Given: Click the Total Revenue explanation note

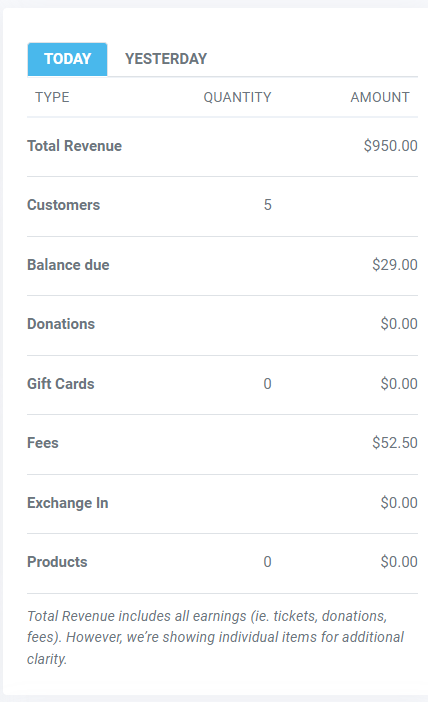Looking at the screenshot, I should pos(215,638).
